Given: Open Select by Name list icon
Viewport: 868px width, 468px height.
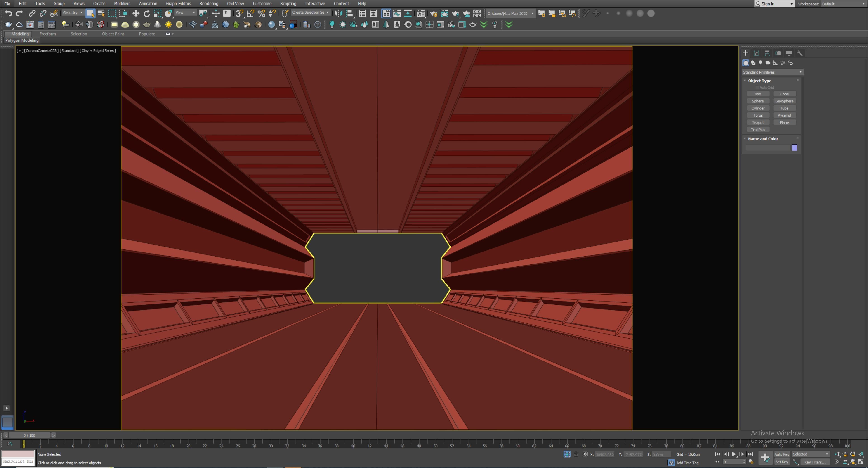Looking at the screenshot, I should pyautogui.click(x=101, y=14).
